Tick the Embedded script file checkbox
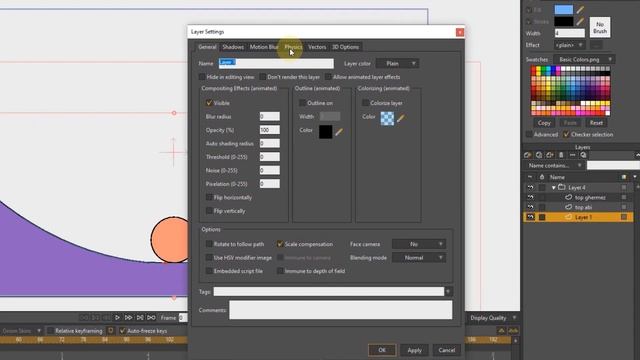Screen dimensions: 640x360 click(x=209, y=271)
